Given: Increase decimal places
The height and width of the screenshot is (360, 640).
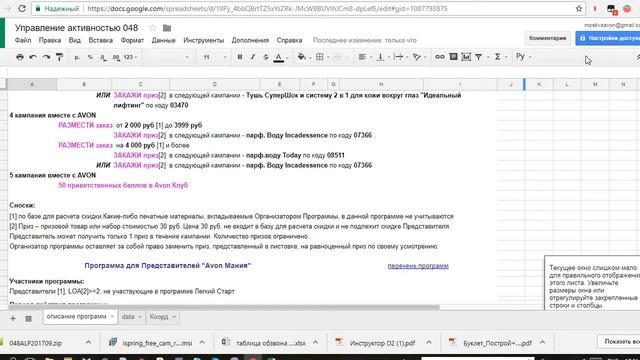Looking at the screenshot, I should [116, 58].
